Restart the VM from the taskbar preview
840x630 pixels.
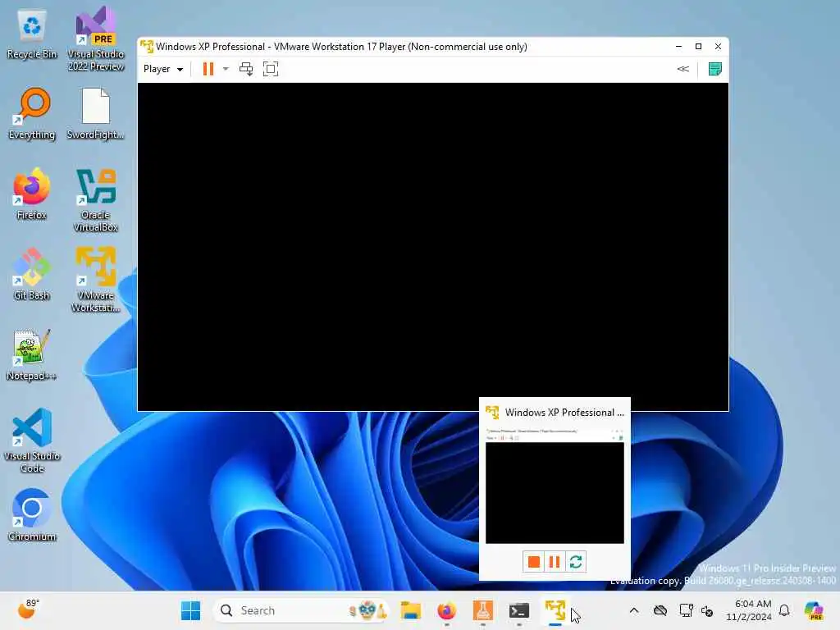pos(576,561)
